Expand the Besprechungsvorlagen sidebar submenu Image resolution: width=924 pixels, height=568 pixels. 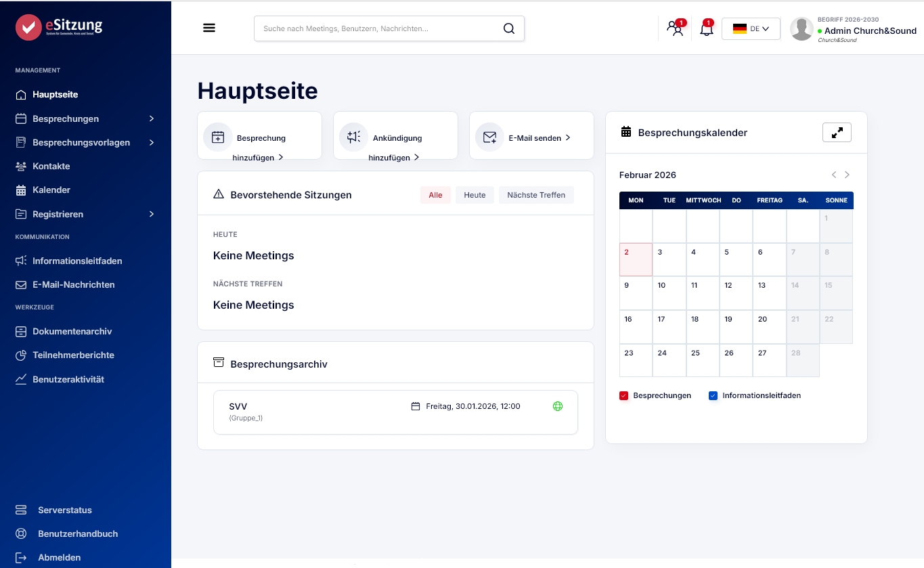tap(152, 143)
